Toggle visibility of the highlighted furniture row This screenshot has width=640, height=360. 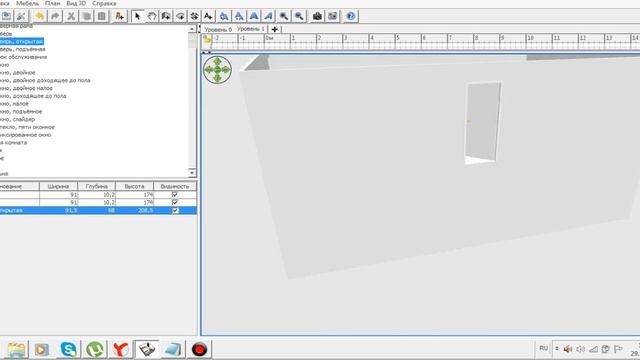point(175,210)
